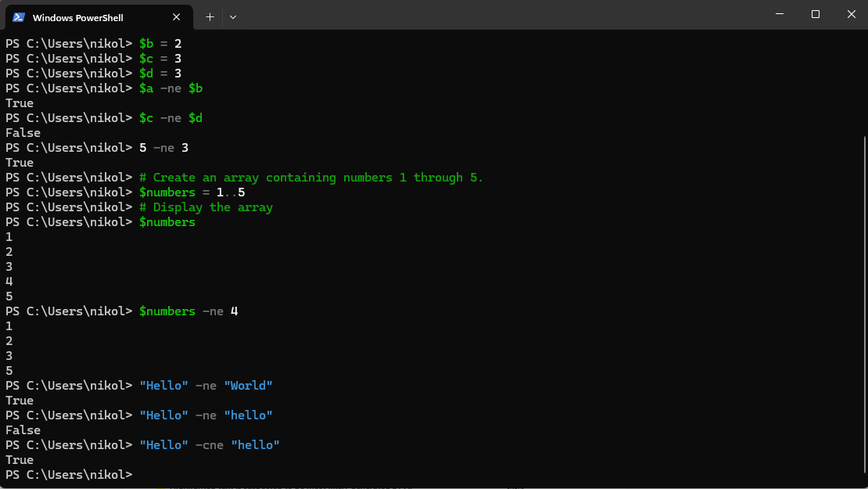Image resolution: width=868 pixels, height=489 pixels.
Task: Click the "$c = 3" command line
Action: coord(160,59)
